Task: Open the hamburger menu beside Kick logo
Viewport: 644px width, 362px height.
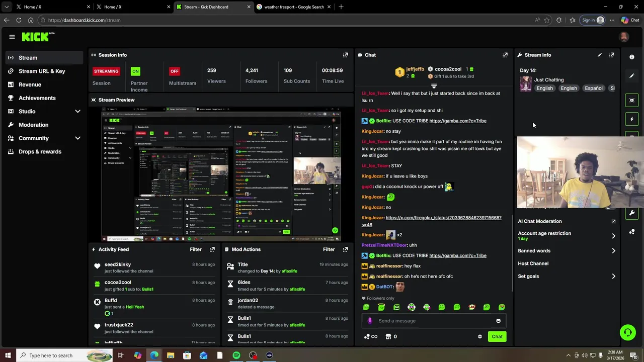Action: point(12,37)
